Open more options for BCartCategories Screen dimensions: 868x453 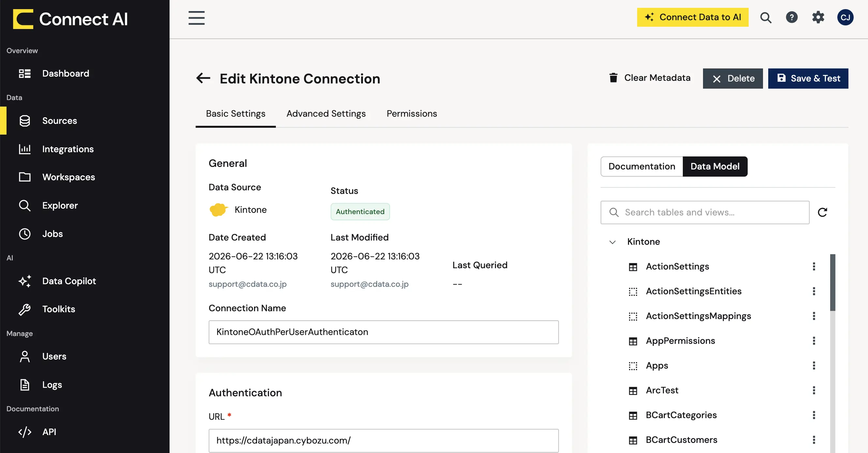pos(814,415)
